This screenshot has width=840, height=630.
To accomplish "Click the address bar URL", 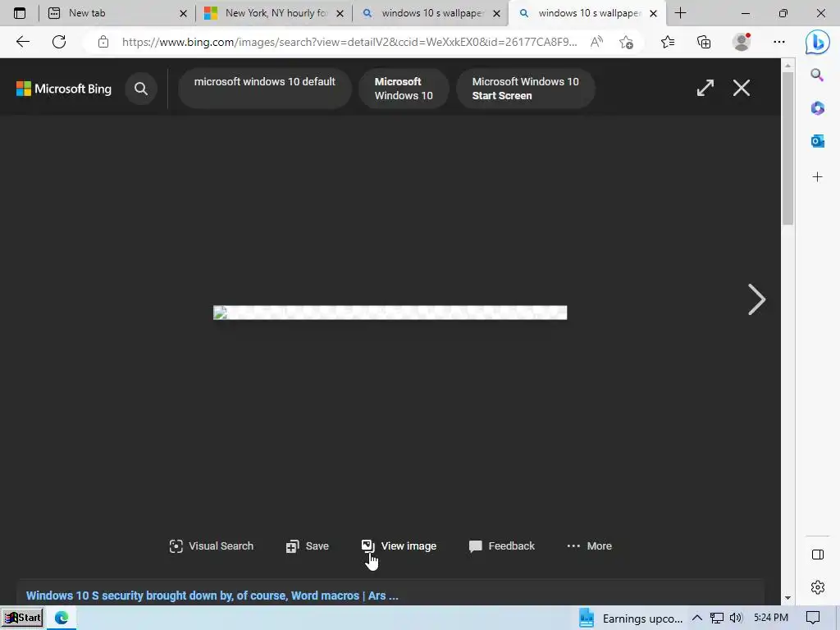I will pyautogui.click(x=349, y=42).
